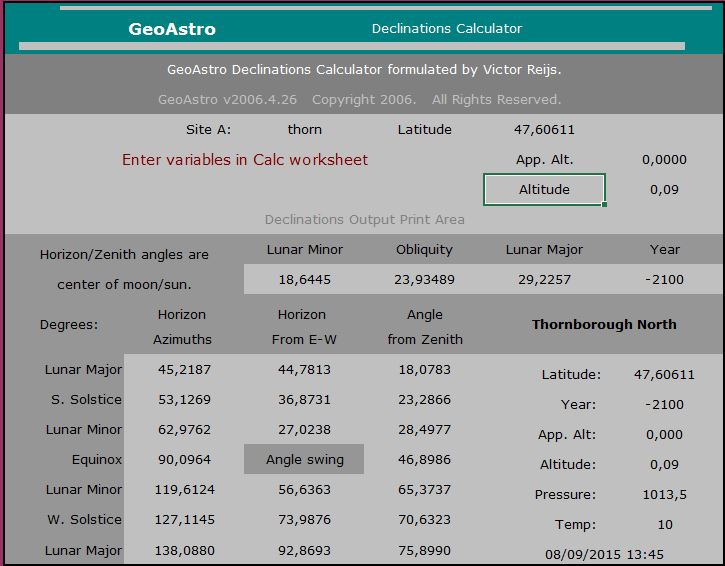Click From E-W value 92,8693
Viewport: 725px width, 566px height.
[304, 551]
